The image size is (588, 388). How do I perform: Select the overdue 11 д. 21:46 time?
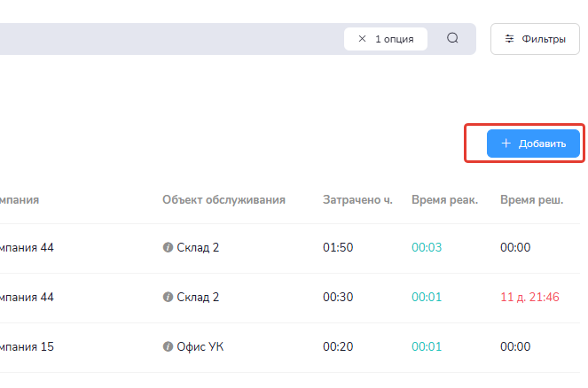(x=529, y=298)
